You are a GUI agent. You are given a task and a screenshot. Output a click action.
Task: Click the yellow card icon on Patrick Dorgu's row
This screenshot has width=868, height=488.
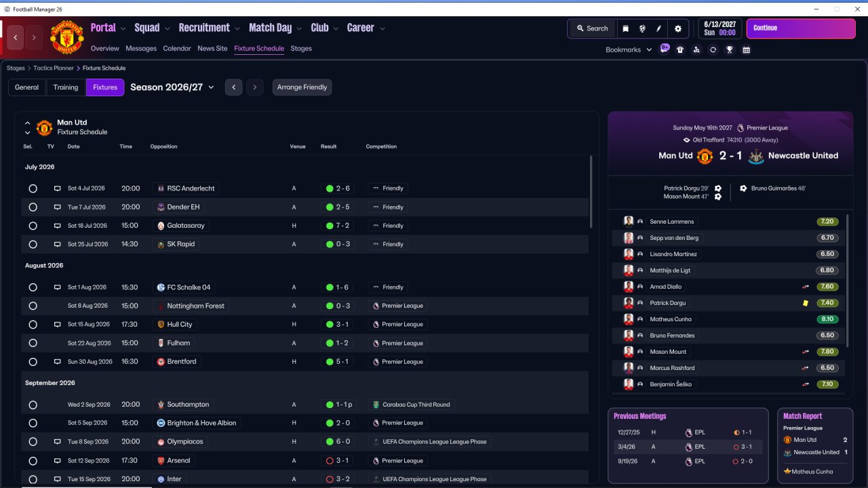(x=806, y=303)
